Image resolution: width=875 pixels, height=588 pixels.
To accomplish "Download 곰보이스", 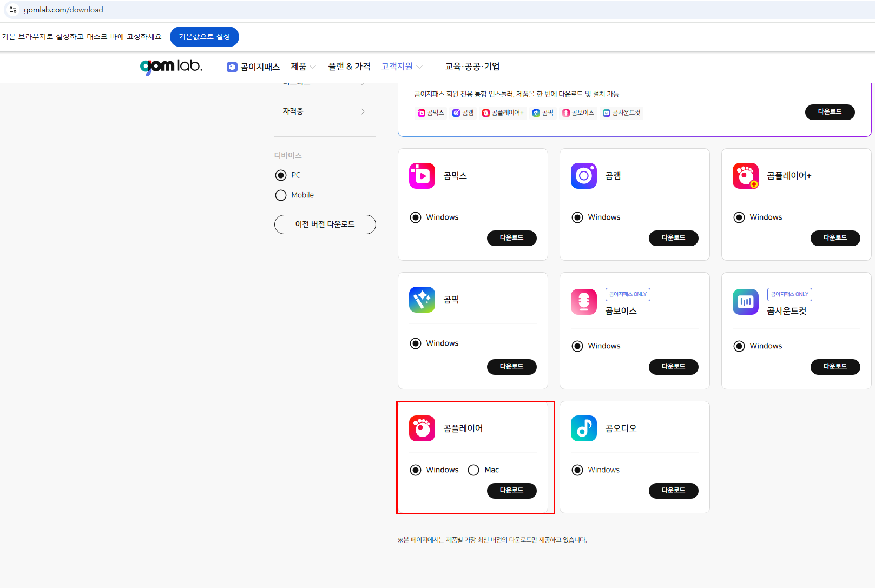I will 674,367.
